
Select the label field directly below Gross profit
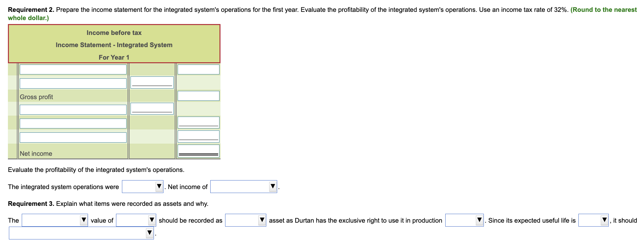[x=73, y=109]
